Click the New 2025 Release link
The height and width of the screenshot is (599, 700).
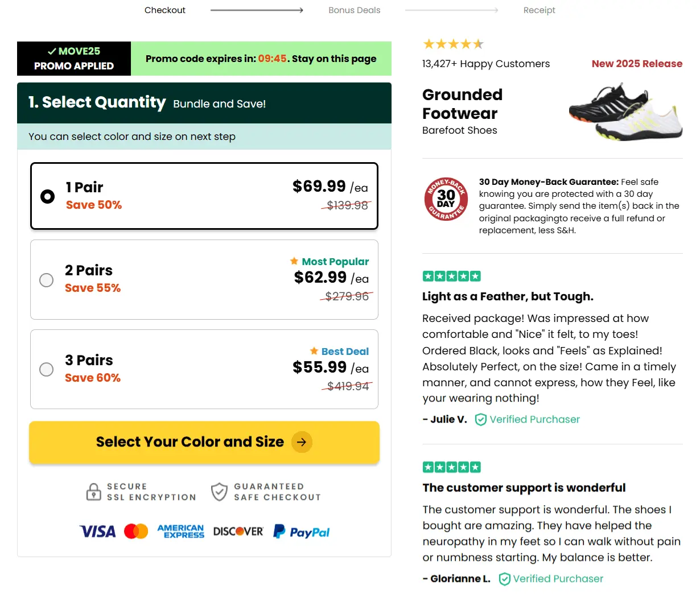[637, 64]
